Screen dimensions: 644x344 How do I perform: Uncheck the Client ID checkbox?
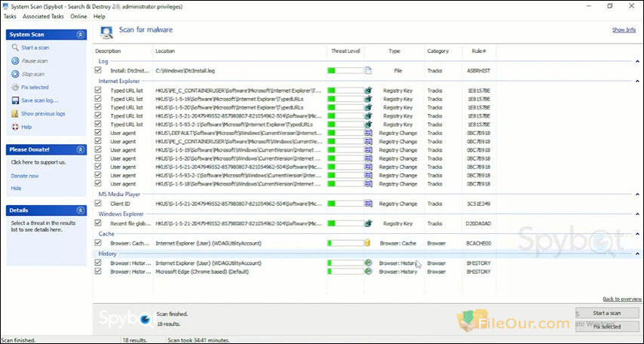pyautogui.click(x=98, y=204)
